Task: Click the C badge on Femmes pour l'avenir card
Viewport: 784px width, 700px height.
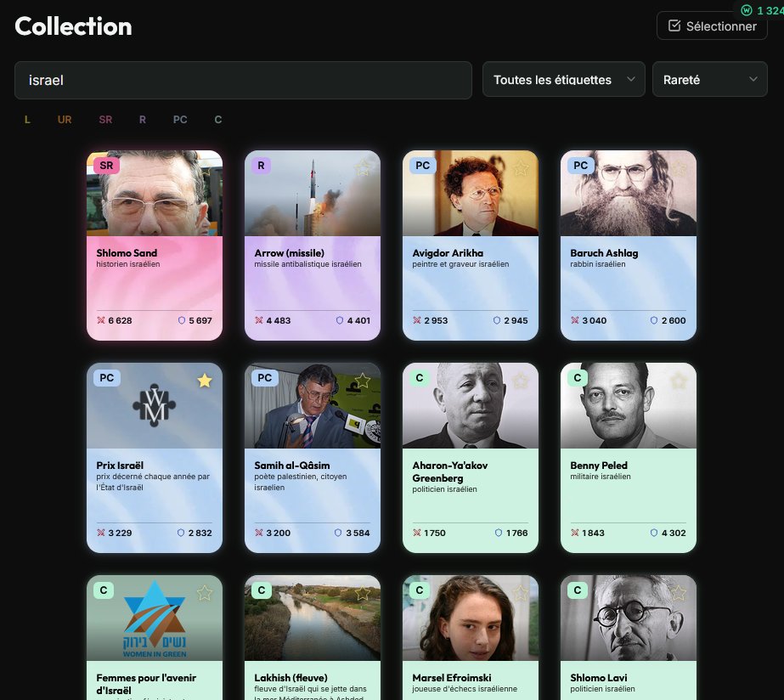Action: pyautogui.click(x=104, y=590)
